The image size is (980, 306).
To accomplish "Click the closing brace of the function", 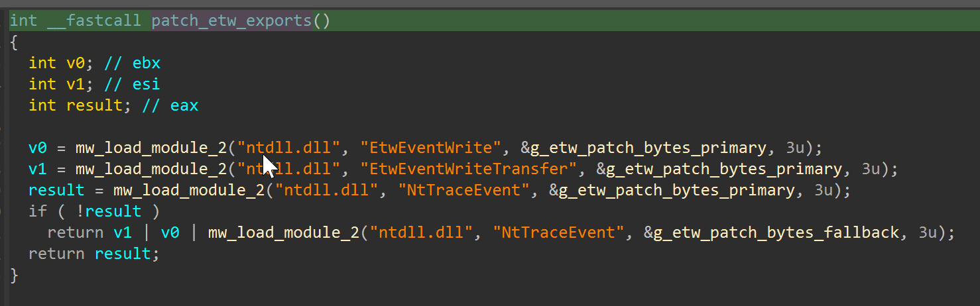I will 14,275.
